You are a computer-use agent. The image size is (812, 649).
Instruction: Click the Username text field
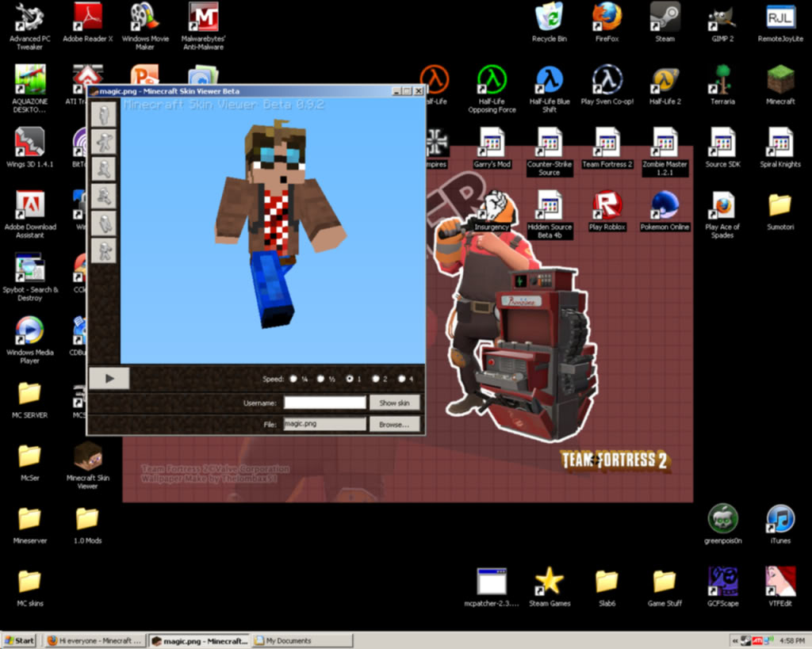click(324, 402)
